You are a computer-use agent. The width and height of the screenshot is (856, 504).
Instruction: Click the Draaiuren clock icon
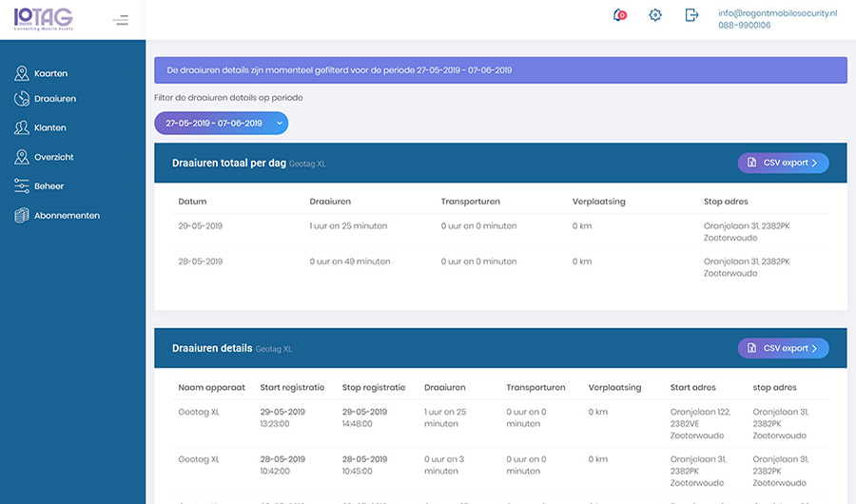22,99
